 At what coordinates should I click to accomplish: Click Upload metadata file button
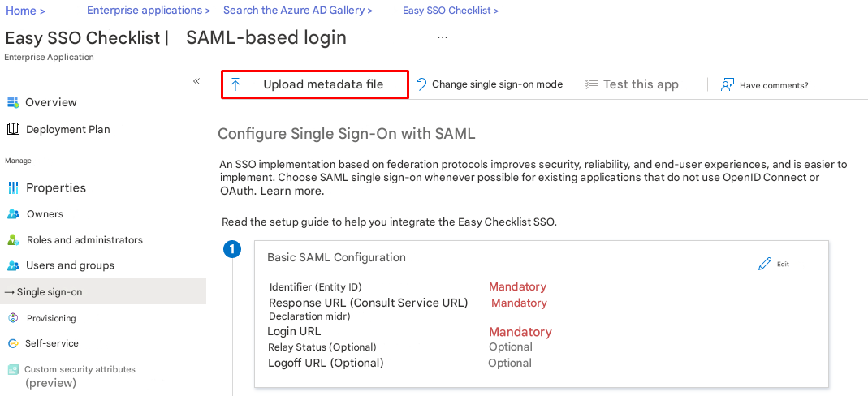tap(315, 84)
